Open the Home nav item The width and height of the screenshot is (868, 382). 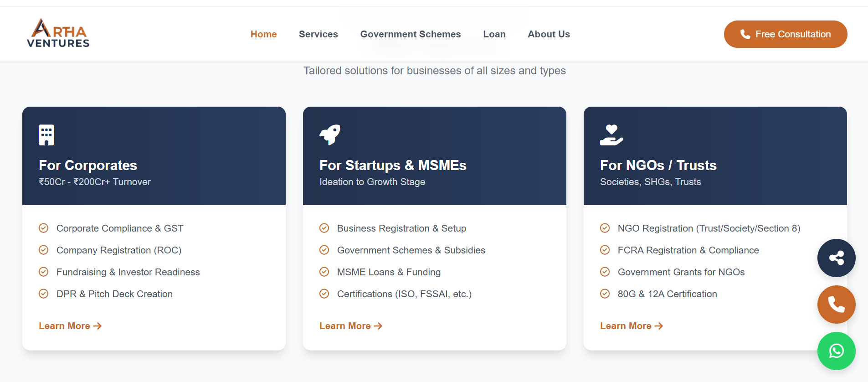[263, 34]
